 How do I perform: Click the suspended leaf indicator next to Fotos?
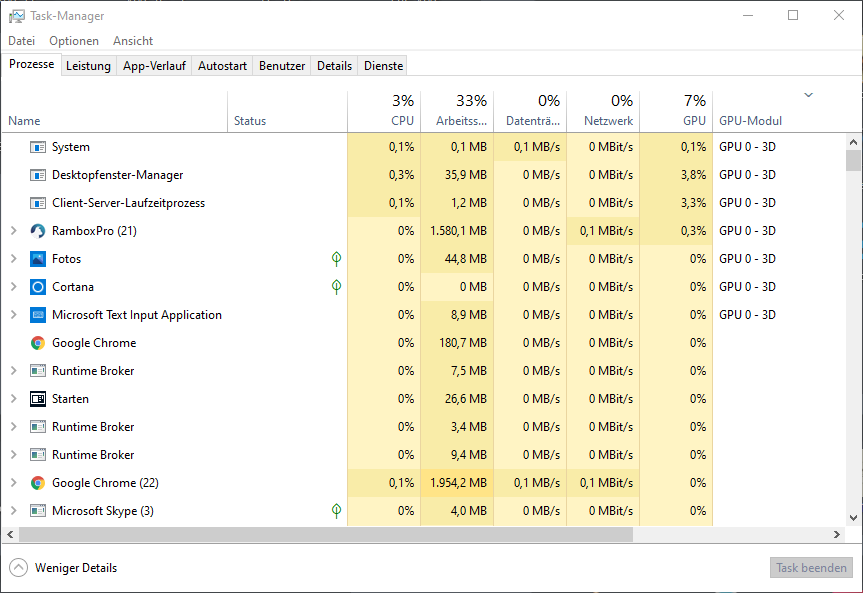click(336, 259)
